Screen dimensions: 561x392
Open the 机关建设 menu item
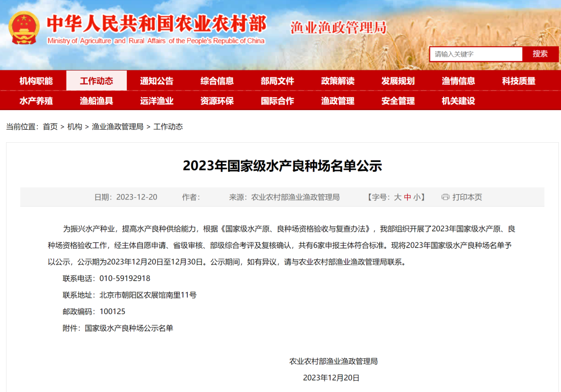click(x=458, y=101)
